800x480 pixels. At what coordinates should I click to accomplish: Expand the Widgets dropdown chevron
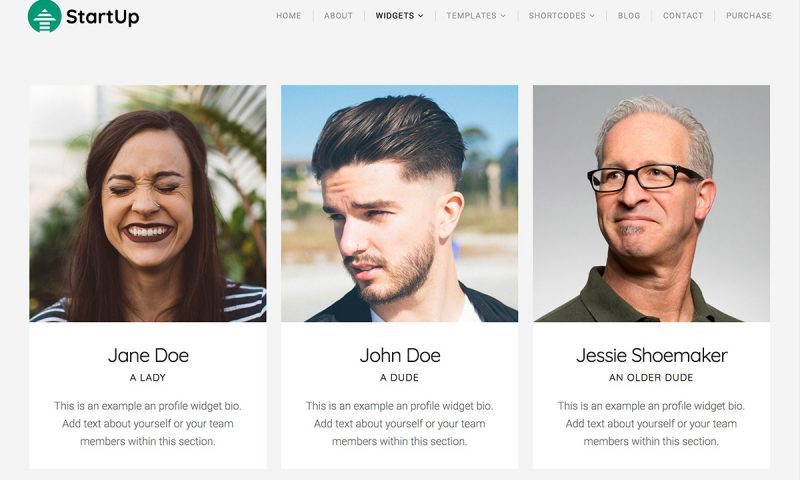coord(421,16)
